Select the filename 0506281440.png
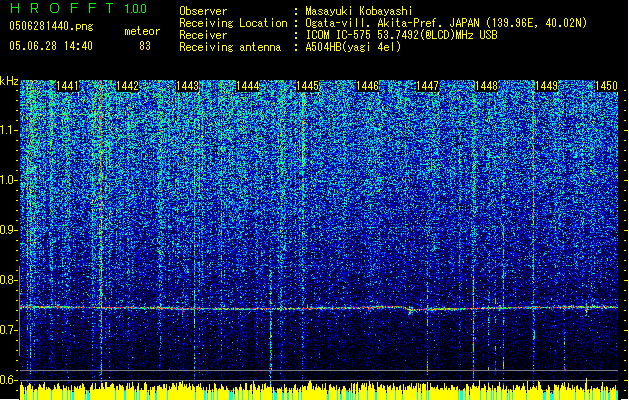This screenshot has height=400, width=629. (x=51, y=27)
